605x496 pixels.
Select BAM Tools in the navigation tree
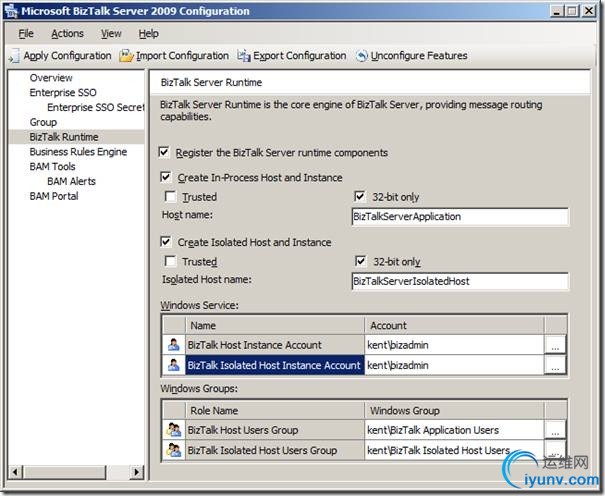(x=52, y=166)
